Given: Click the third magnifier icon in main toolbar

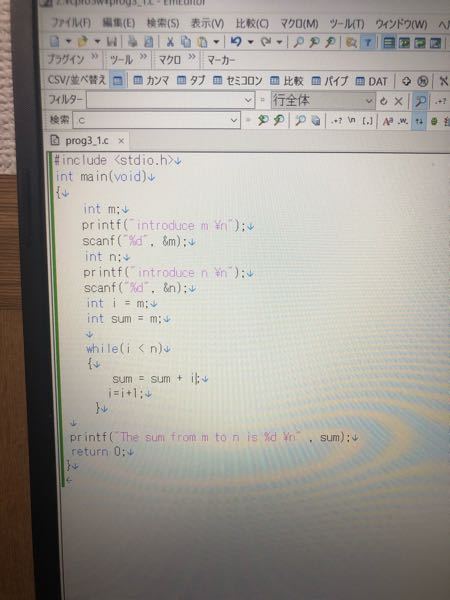Looking at the screenshot, I should [330, 42].
